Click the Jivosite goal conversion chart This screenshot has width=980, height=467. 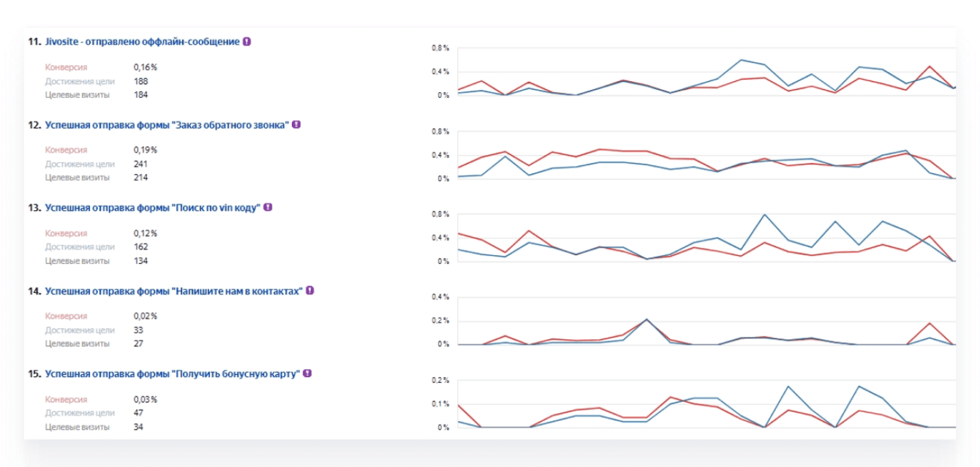pos(706,73)
